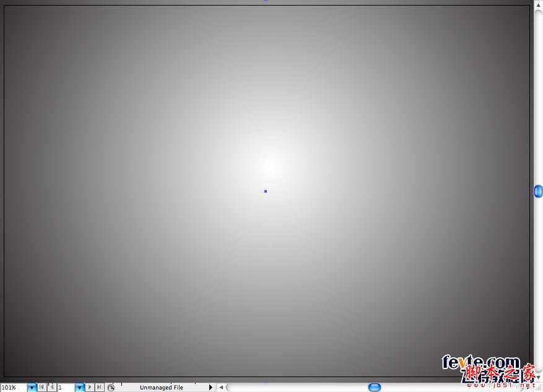The image size is (543, 392).
Task: Click the horizontal scrollbar left arrow
Action: (x=221, y=387)
